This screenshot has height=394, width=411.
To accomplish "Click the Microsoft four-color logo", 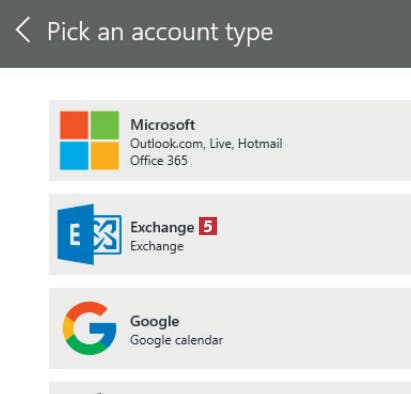I will pos(89,140).
